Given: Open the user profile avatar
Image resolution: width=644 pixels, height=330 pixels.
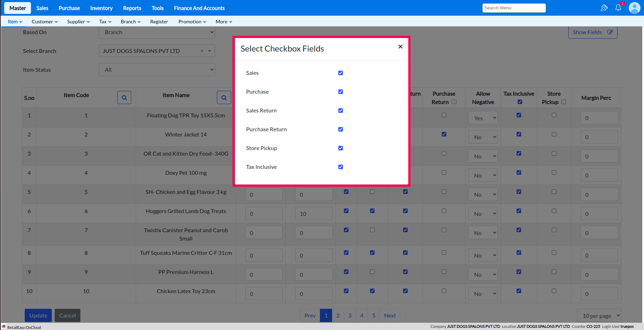Looking at the screenshot, I should [634, 8].
